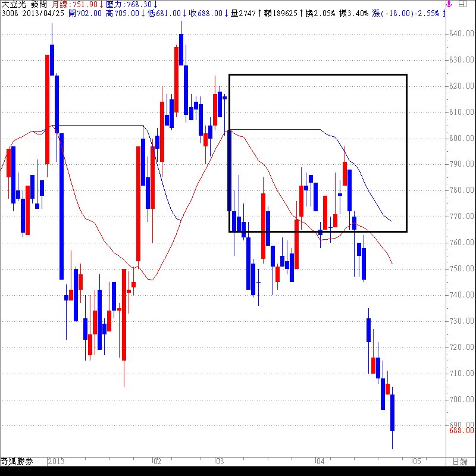476x476 pixels.
Task: Click the 壓力:768.30 resistance readout
Action: click(131, 4)
